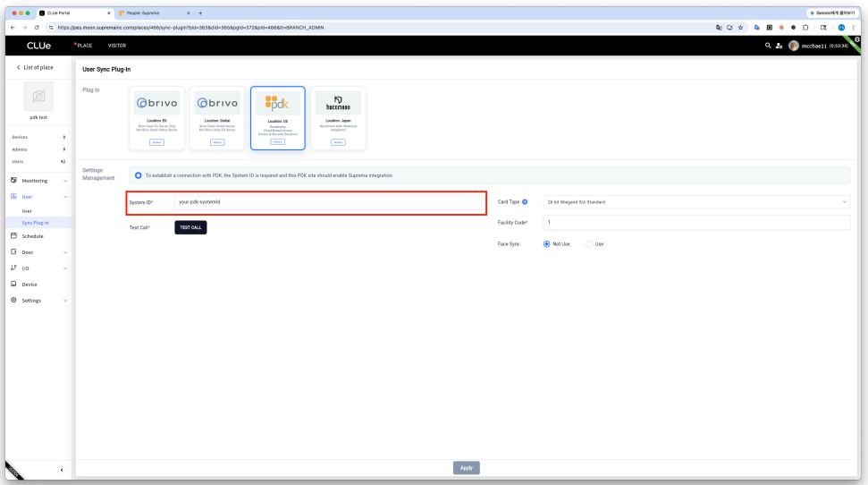Click into the System ID input field
868x485 pixels.
click(x=329, y=202)
